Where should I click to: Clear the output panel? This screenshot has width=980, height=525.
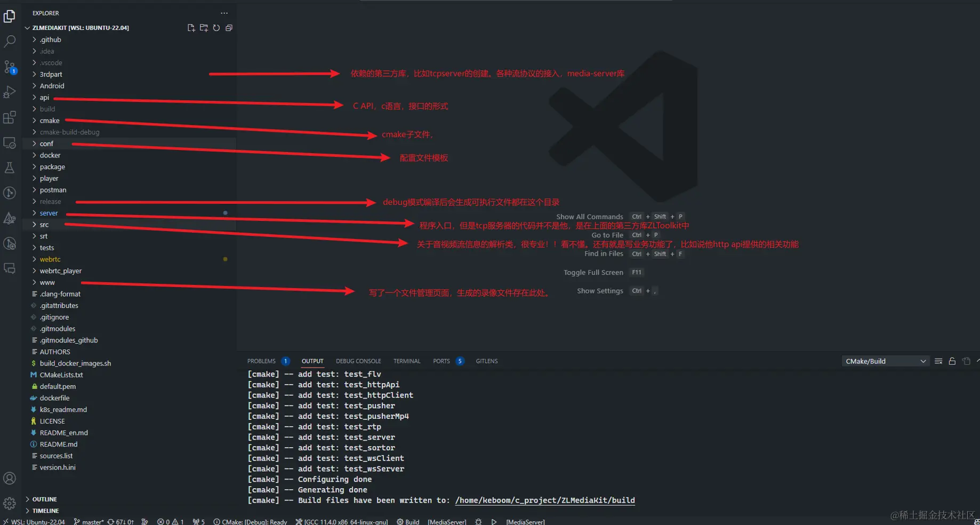pyautogui.click(x=938, y=361)
